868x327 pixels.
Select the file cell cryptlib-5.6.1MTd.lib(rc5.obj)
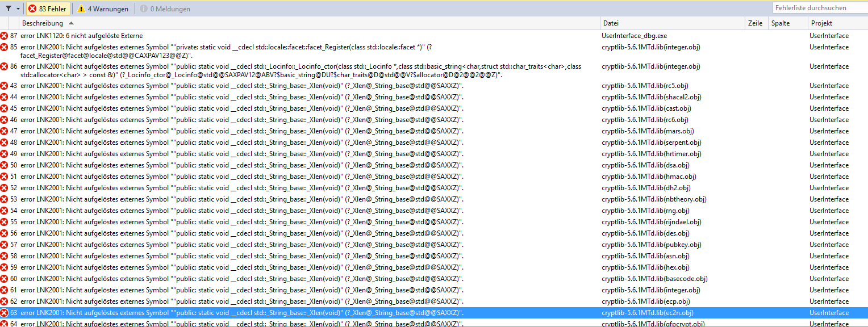click(x=645, y=86)
